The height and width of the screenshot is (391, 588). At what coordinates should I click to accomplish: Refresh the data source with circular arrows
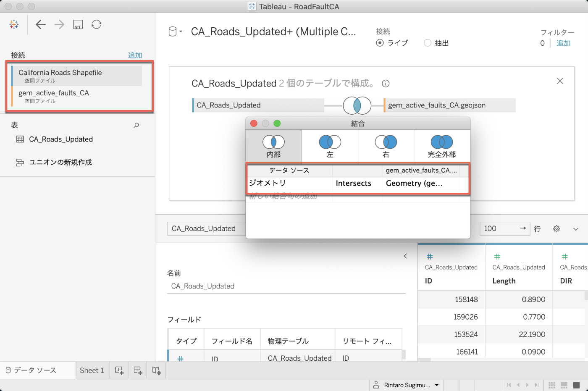point(96,24)
